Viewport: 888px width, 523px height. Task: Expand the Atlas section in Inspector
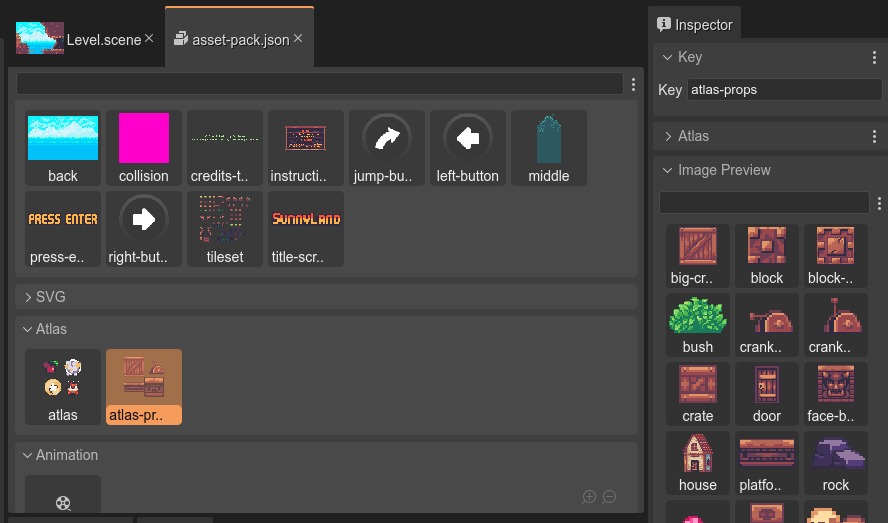pyautogui.click(x=668, y=137)
